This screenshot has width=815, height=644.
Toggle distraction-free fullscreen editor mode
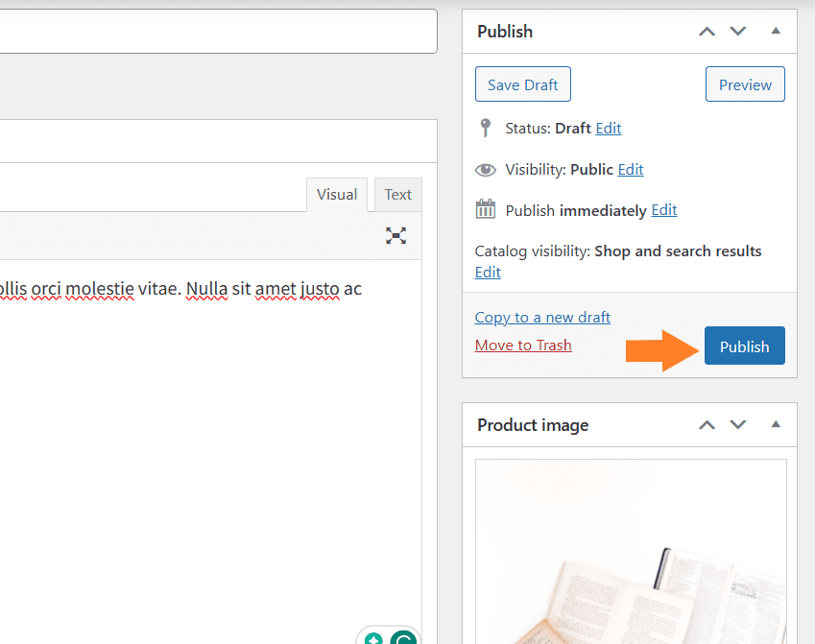pyautogui.click(x=396, y=235)
